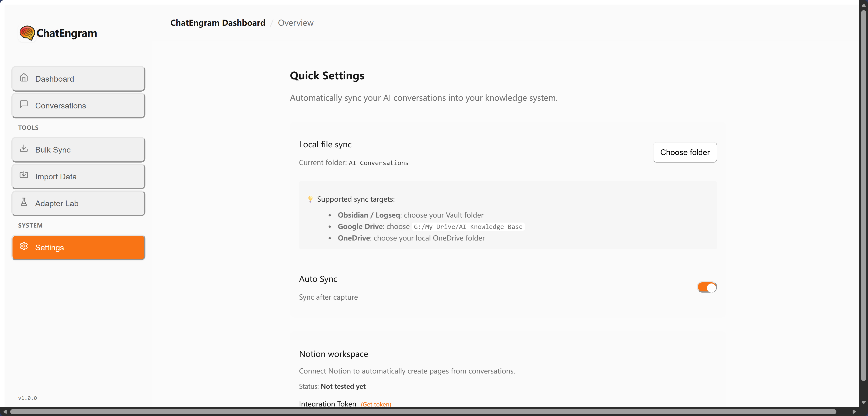
Task: Click the Import Data inbox icon
Action: (24, 175)
